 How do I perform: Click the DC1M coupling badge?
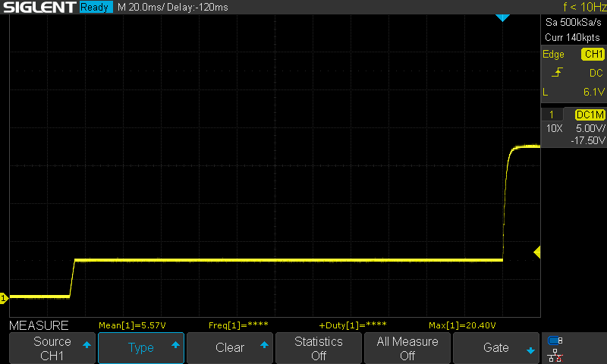point(590,114)
